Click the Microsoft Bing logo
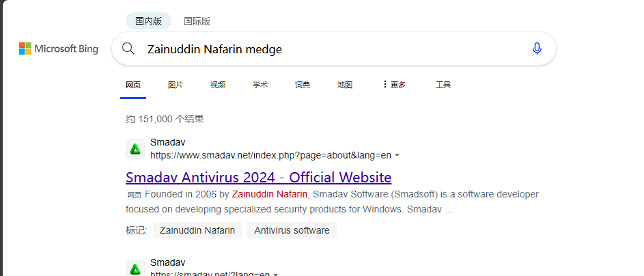This screenshot has width=644, height=276. click(x=59, y=49)
